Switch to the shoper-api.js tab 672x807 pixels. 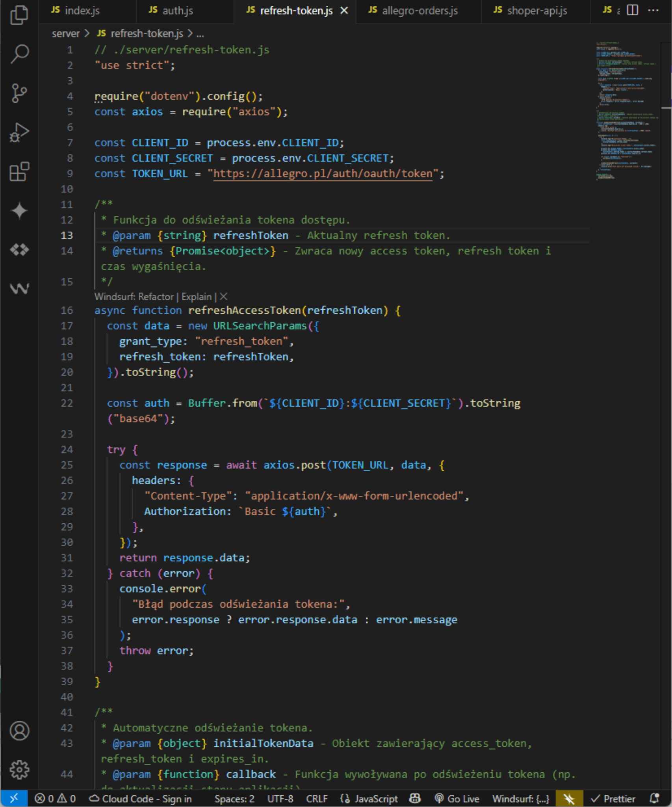tap(535, 11)
